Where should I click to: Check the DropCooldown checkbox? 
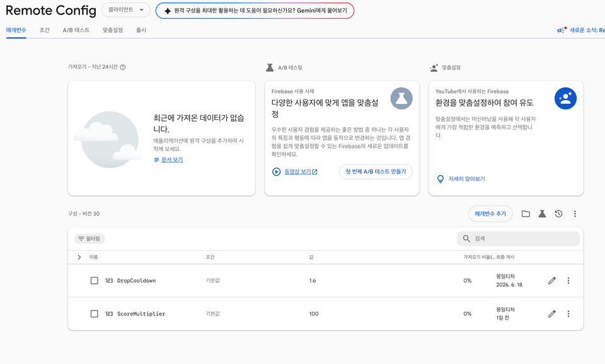(94, 281)
